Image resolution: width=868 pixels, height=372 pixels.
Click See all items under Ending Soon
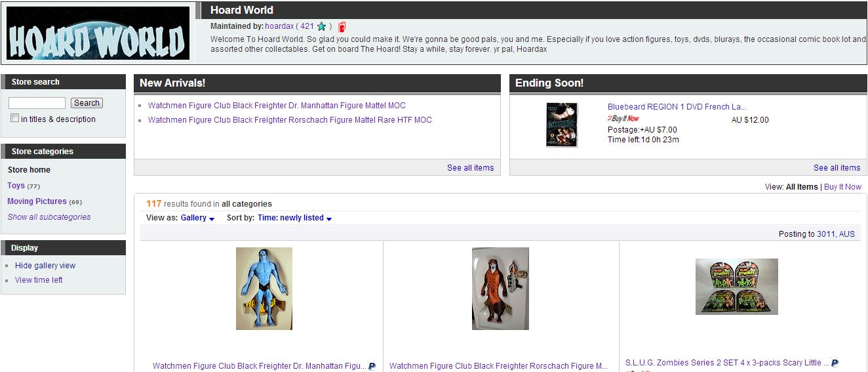click(x=837, y=168)
